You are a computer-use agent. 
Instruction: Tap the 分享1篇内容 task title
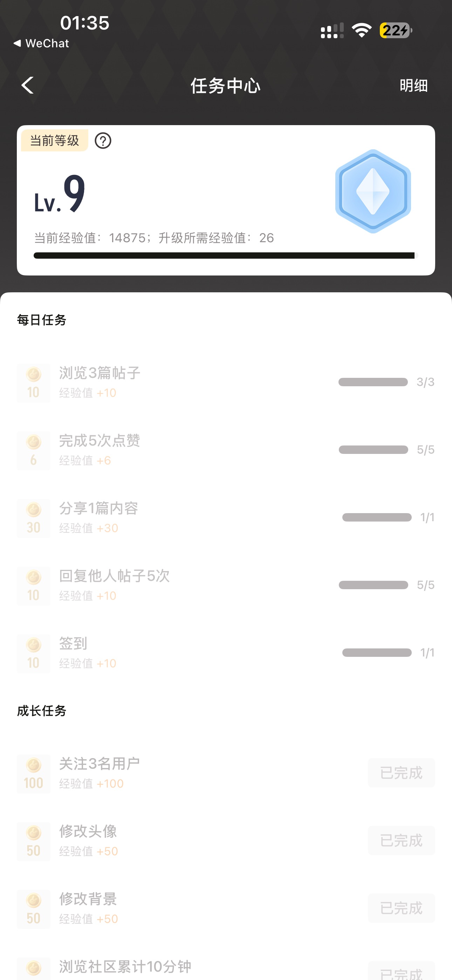click(x=98, y=508)
